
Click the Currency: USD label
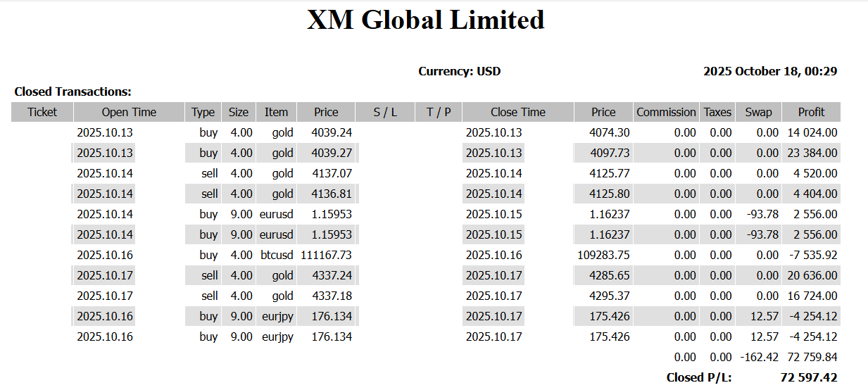point(459,71)
